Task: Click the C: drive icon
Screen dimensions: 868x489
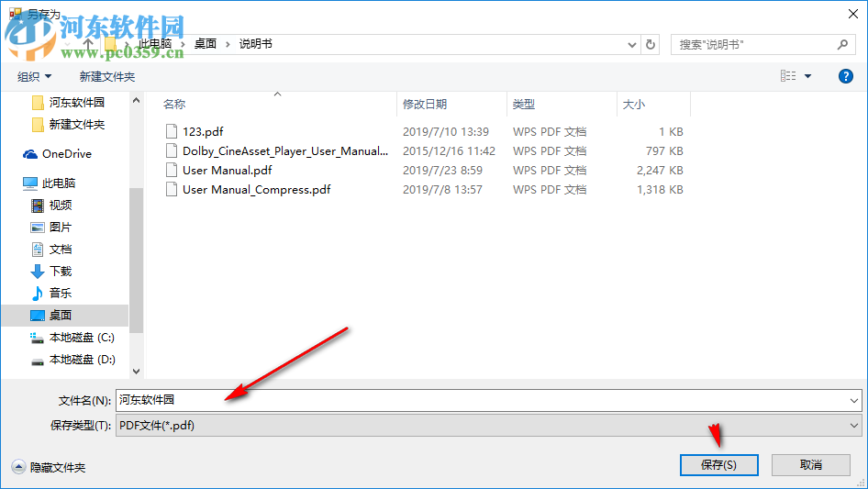Action: 37,338
